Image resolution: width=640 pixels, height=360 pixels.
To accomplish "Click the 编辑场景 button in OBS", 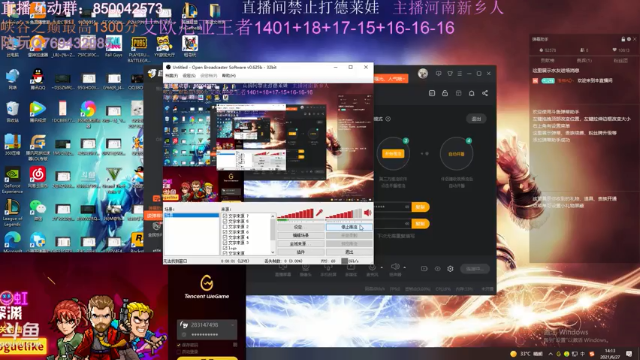I will pyautogui.click(x=301, y=236).
